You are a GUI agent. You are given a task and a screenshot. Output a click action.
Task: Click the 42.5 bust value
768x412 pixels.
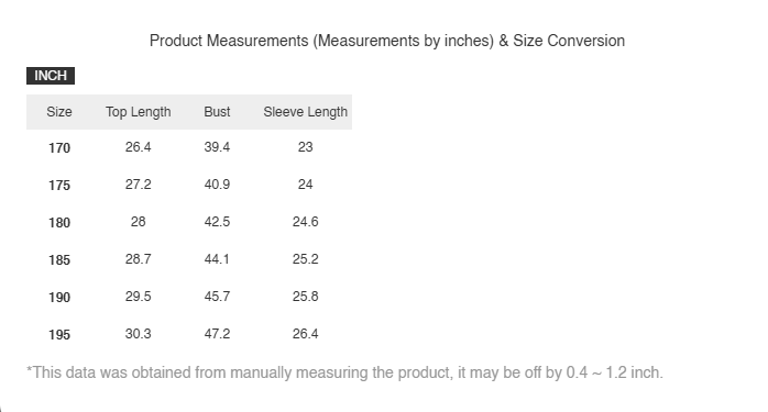[217, 222]
